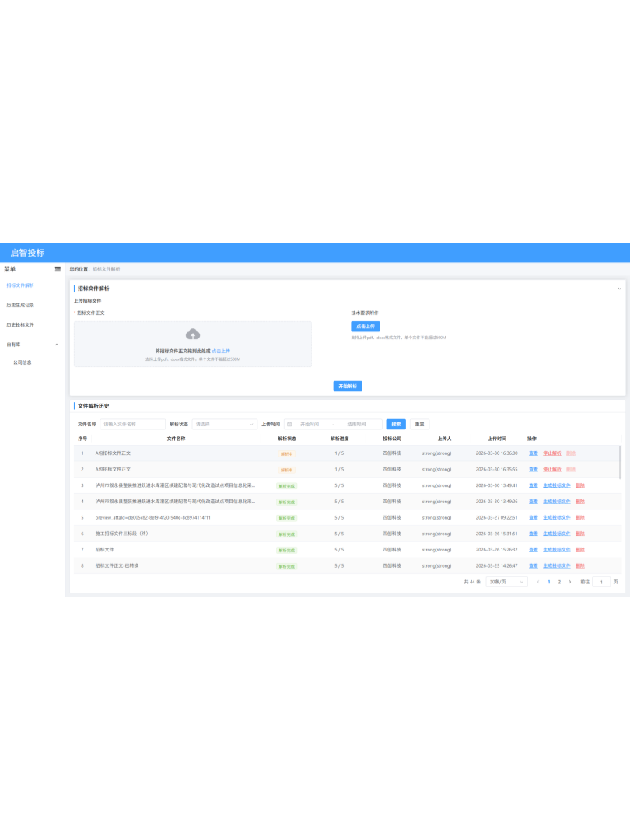Collapse the 招标文件解析 panel chevron
This screenshot has height=840, width=630.
(x=619, y=289)
